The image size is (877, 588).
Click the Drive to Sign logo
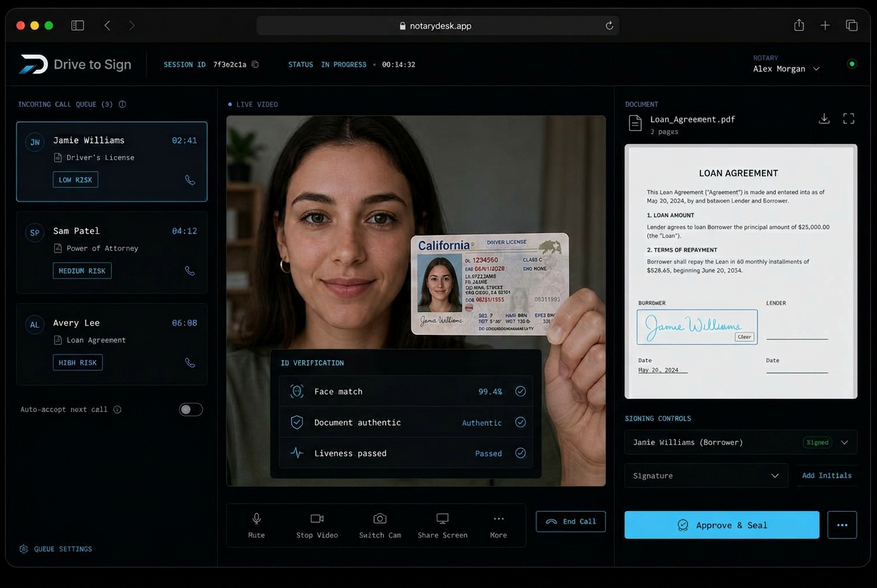[x=75, y=64]
